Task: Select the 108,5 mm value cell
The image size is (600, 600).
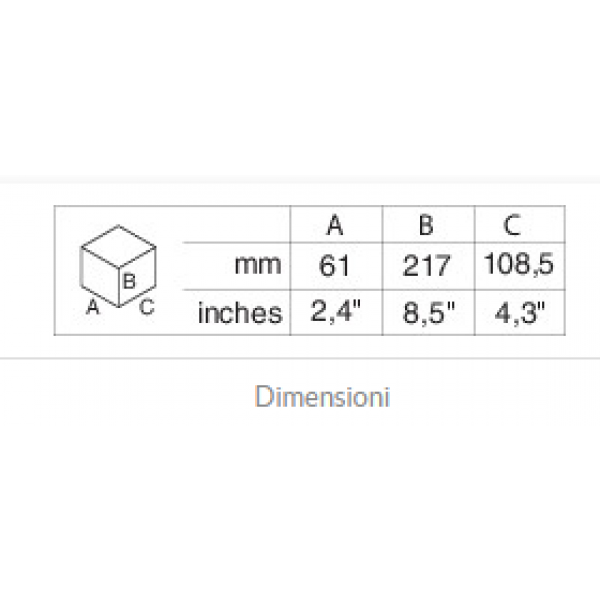Action: pos(519,264)
